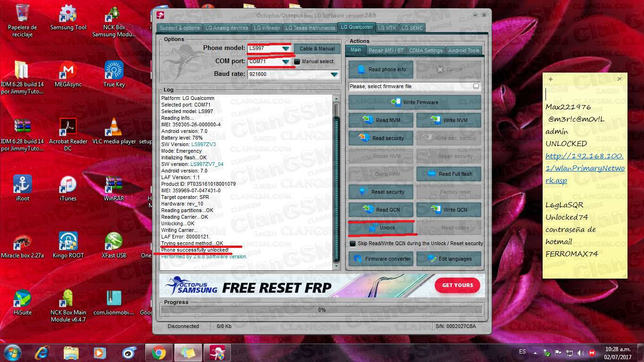Click the Write Firmware button

415,102
